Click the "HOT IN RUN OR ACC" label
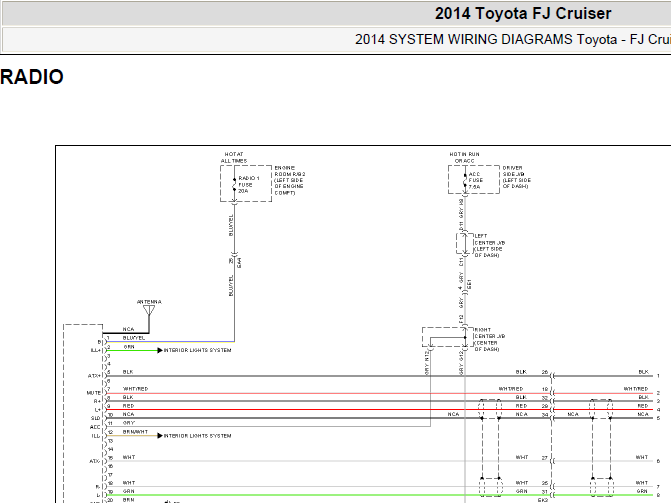 click(464, 158)
